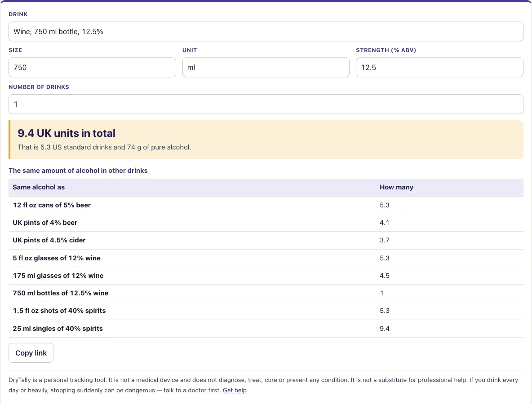Click 'The same amount of alcohol in other drinks'

[78, 171]
